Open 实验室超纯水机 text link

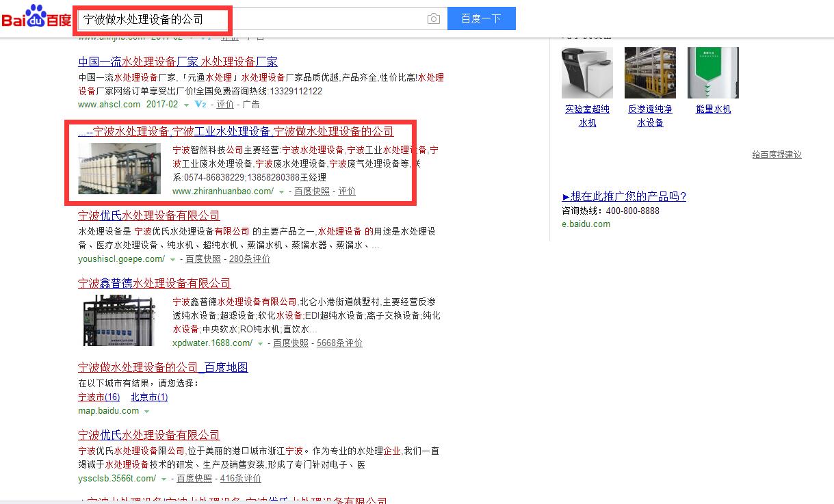[x=587, y=116]
